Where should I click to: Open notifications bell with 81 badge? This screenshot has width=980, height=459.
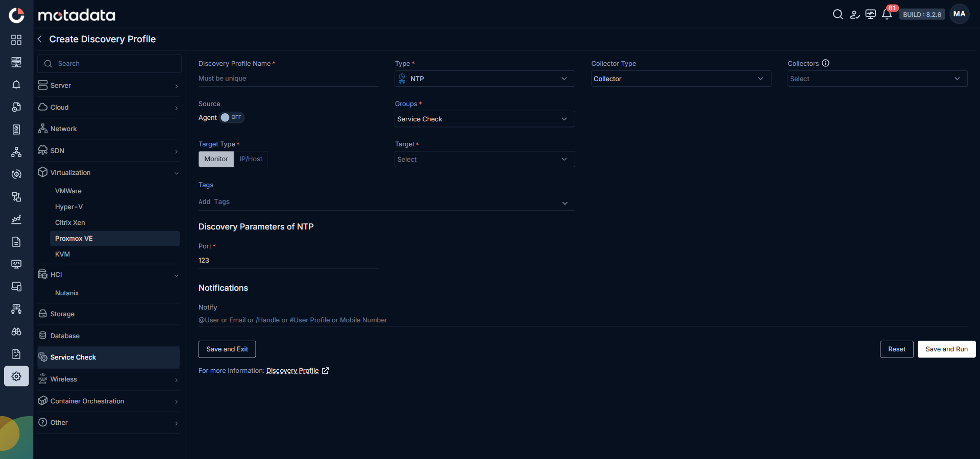[888, 13]
